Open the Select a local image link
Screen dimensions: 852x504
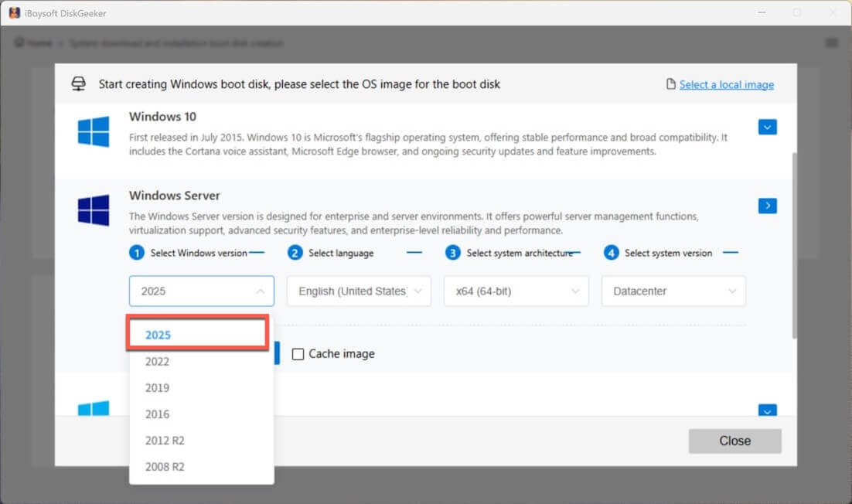[x=727, y=84]
